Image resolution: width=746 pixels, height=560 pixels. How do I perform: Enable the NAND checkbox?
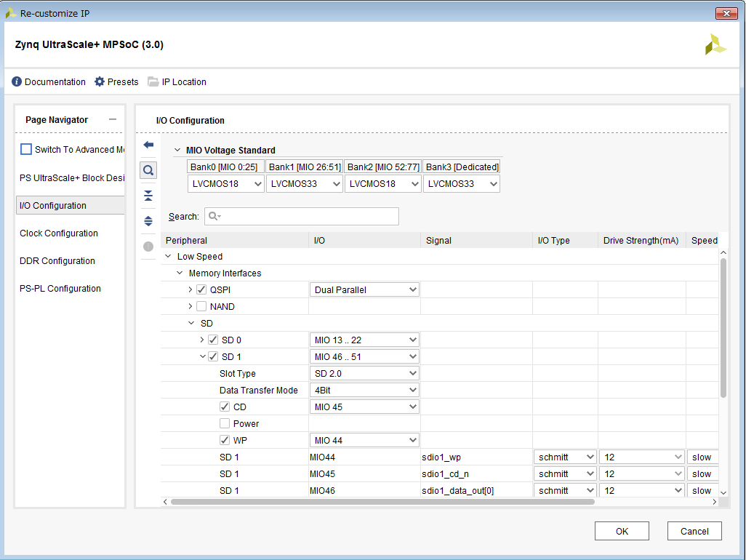point(201,306)
